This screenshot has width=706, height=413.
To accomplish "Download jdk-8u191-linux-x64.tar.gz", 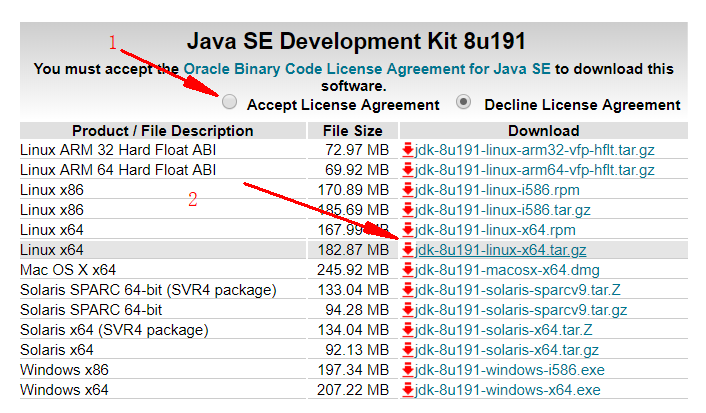I will [500, 250].
